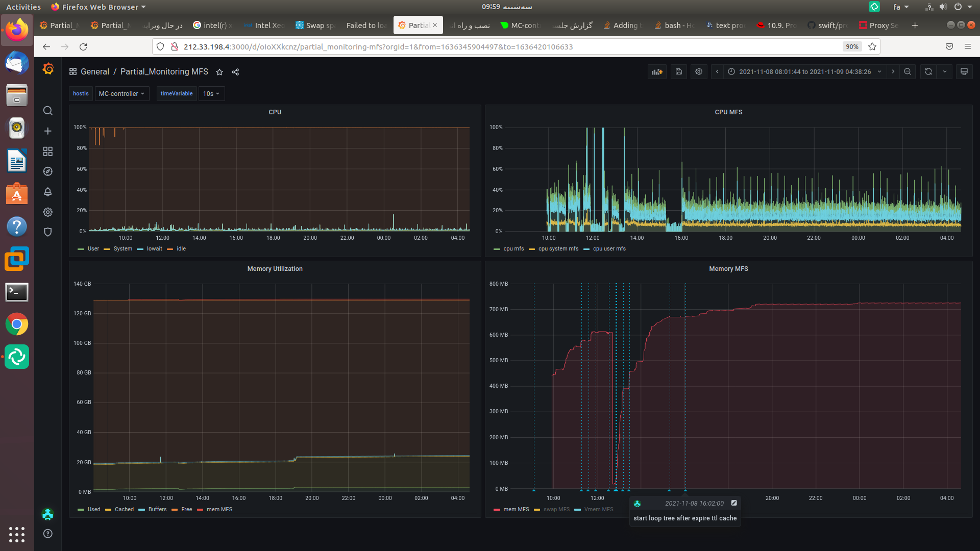Toggle the idle series in CPU legend
980x551 pixels.
(x=181, y=249)
